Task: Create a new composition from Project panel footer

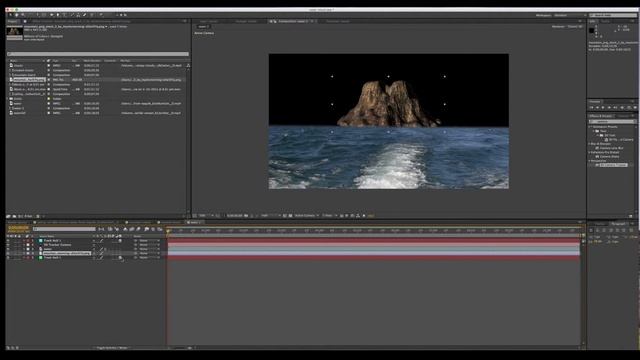Action: (x=20, y=216)
